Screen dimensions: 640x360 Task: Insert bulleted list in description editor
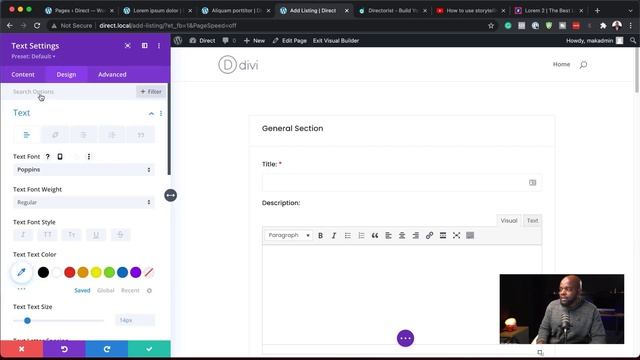(348, 236)
